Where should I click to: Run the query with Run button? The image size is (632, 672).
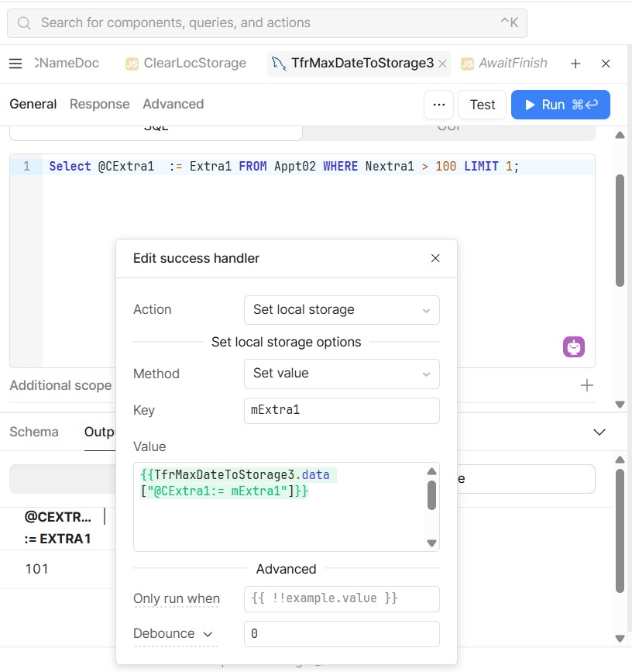[x=560, y=105]
